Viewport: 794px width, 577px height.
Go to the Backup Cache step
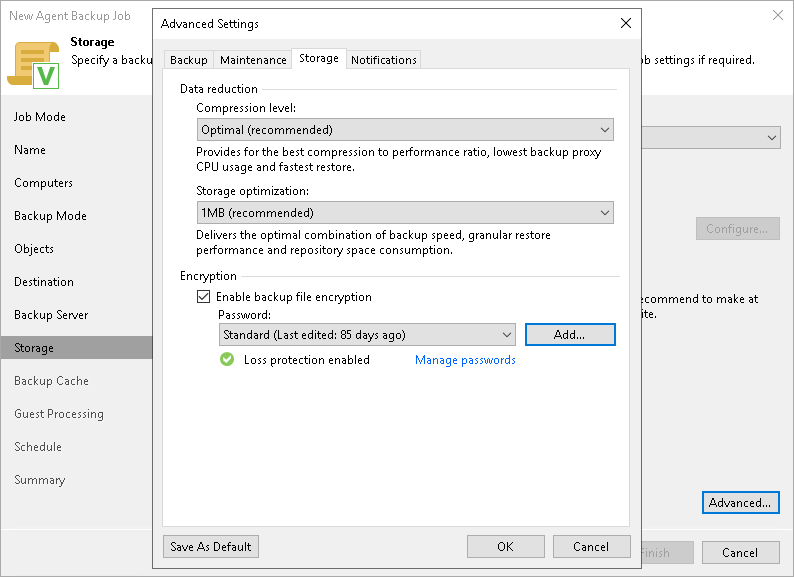tap(51, 381)
